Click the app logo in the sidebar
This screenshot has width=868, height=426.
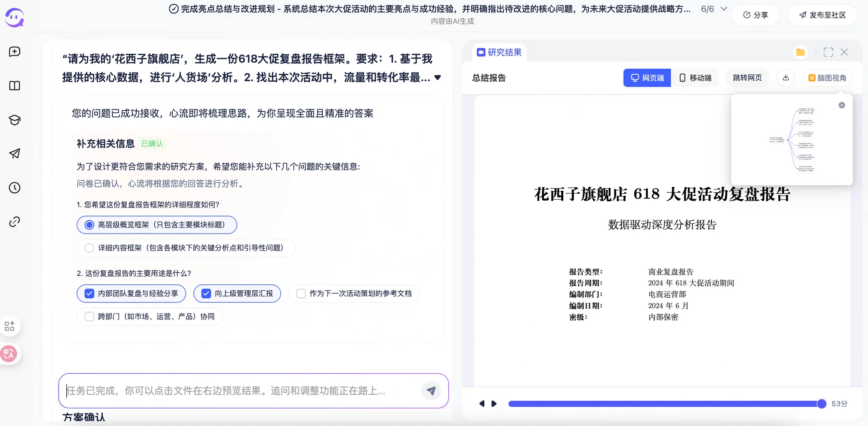[15, 17]
